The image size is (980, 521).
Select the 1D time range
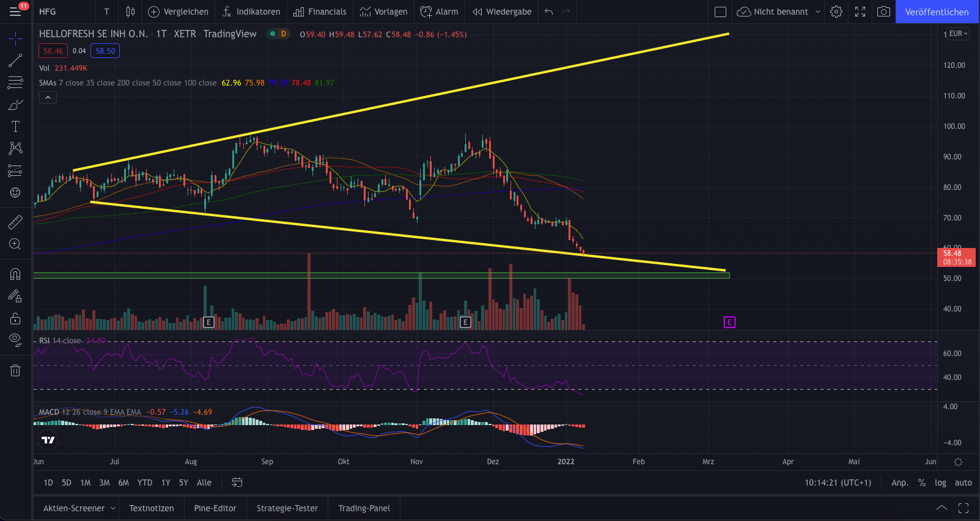pos(48,483)
